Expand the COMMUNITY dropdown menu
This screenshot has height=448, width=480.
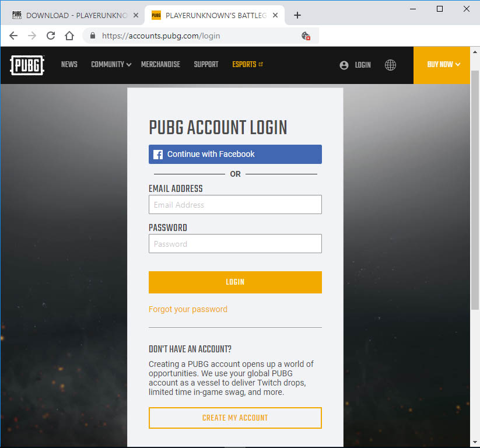[111, 64]
